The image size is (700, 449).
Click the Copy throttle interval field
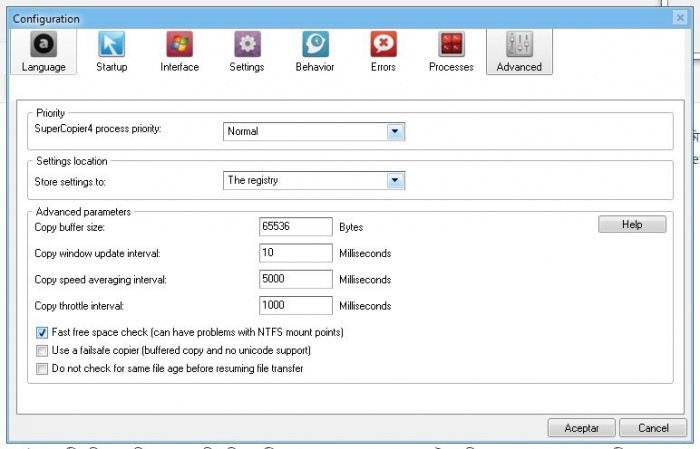(x=296, y=305)
